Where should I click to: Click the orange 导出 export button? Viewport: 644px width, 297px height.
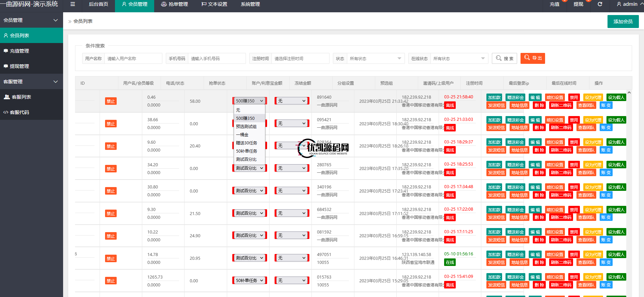pos(532,58)
